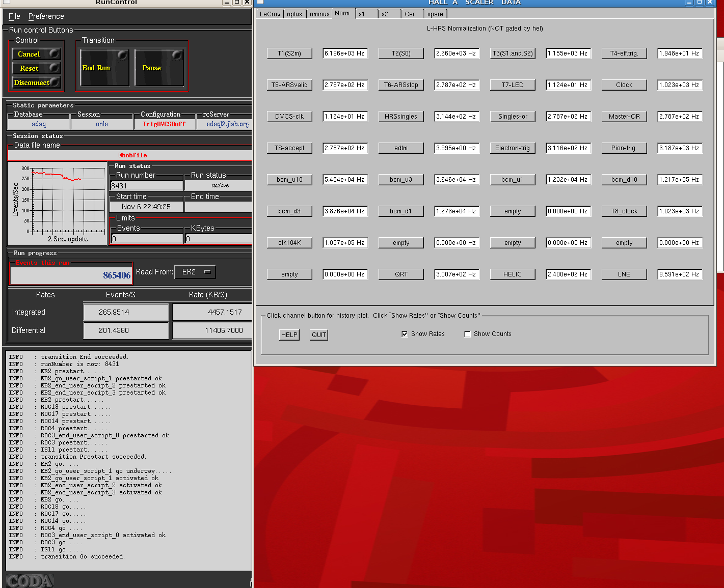
Task: Open the spare tab
Action: point(436,14)
